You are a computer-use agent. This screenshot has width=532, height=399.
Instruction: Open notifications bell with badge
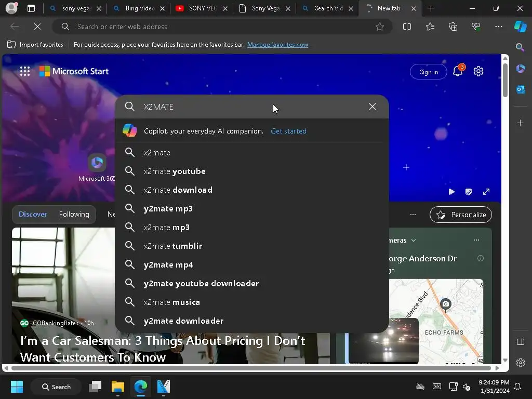458,71
